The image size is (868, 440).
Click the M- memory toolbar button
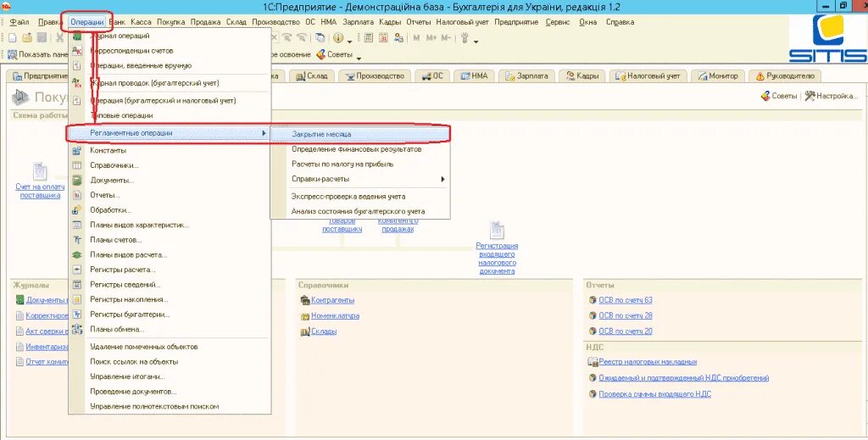[446, 38]
